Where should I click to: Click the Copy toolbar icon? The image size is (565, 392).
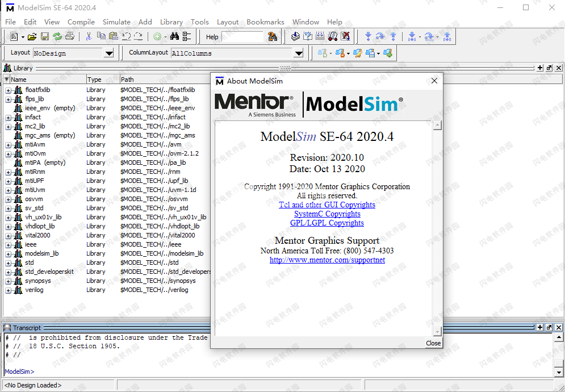tap(101, 36)
